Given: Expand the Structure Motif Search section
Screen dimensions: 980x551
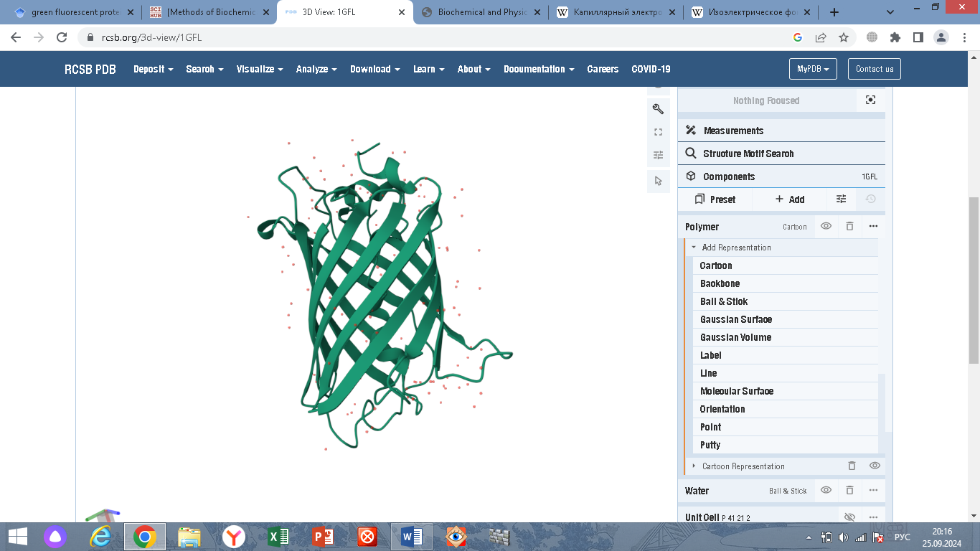Looking at the screenshot, I should [781, 154].
